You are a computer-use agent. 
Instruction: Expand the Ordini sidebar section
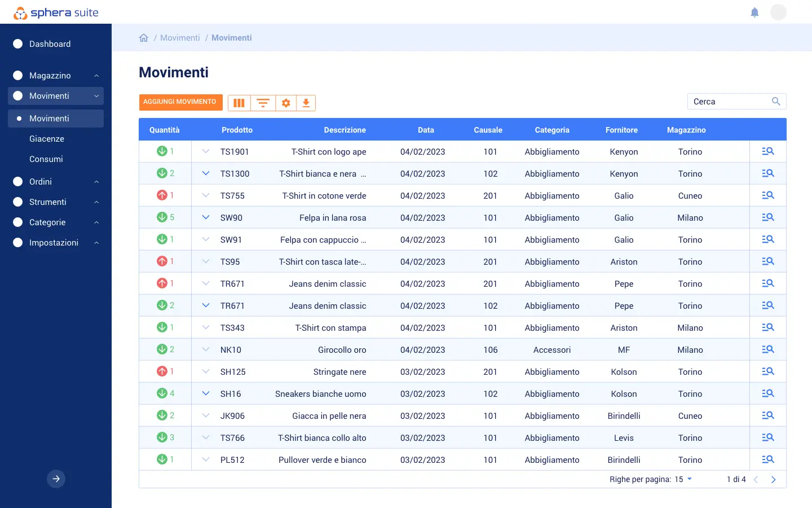(56, 182)
